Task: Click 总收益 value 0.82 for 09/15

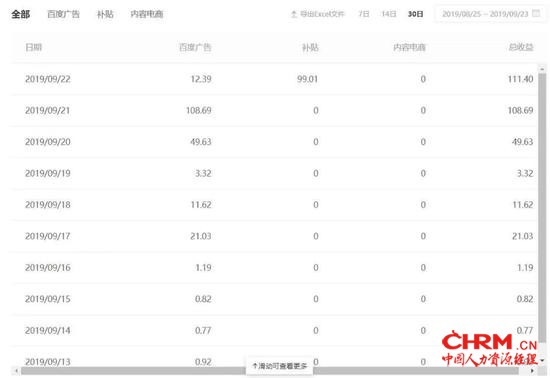Action: click(x=525, y=299)
